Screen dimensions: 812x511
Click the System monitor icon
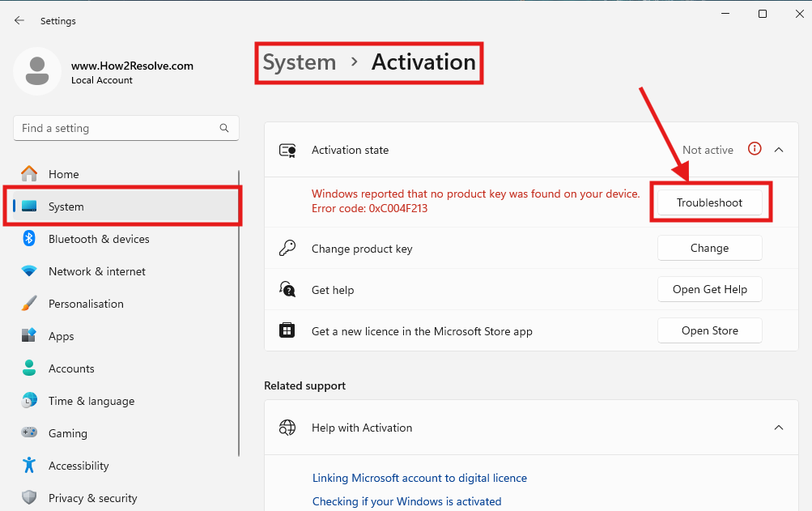coord(29,207)
